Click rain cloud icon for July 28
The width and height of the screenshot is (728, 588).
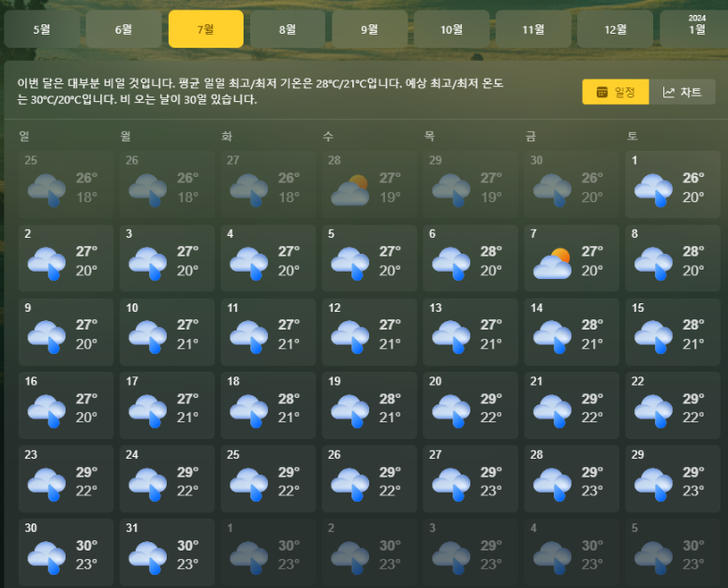point(552,484)
